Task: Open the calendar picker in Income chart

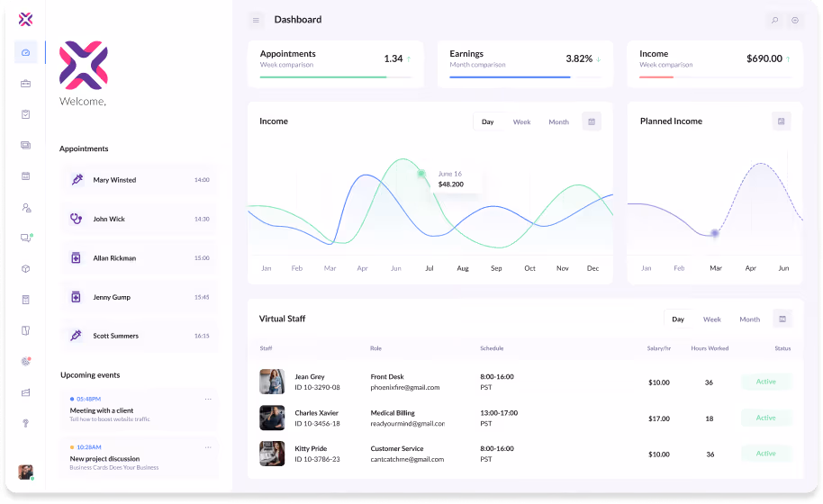Action: pos(592,121)
